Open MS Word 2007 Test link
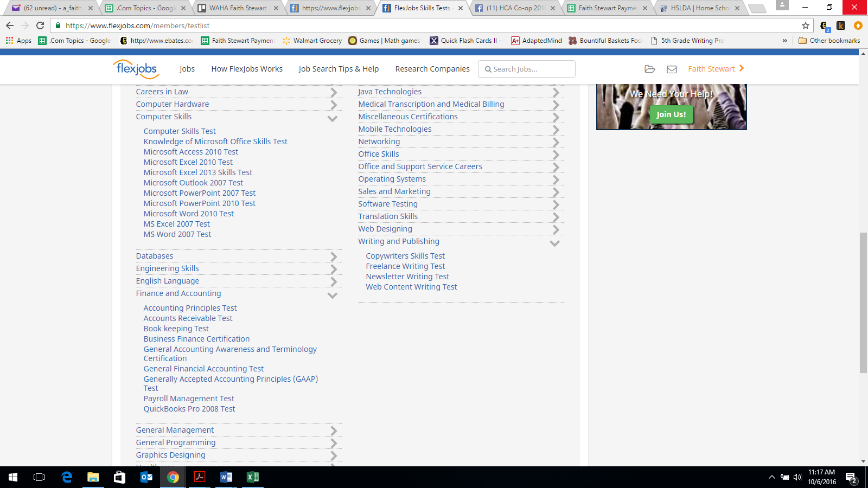The width and height of the screenshot is (868, 488). pyautogui.click(x=177, y=234)
